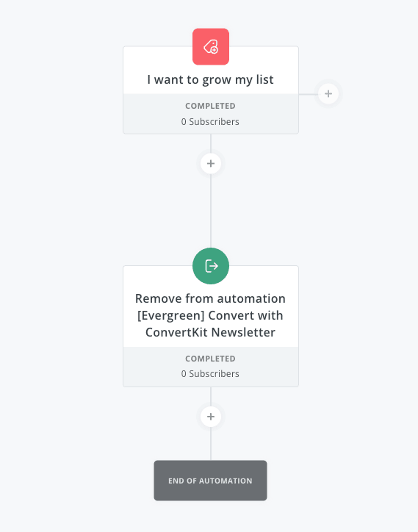Click the red tag-added event icon
Viewport: 418px width, 532px height.
click(211, 46)
